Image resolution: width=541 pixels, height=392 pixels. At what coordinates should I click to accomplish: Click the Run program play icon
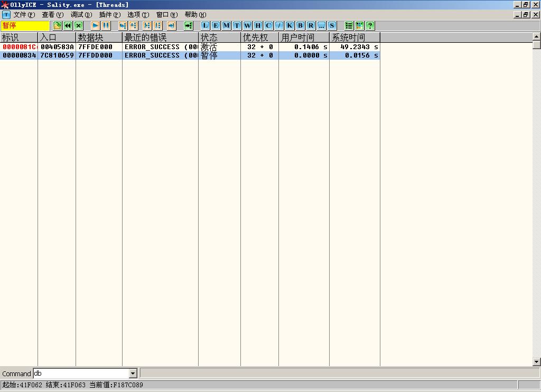click(95, 25)
